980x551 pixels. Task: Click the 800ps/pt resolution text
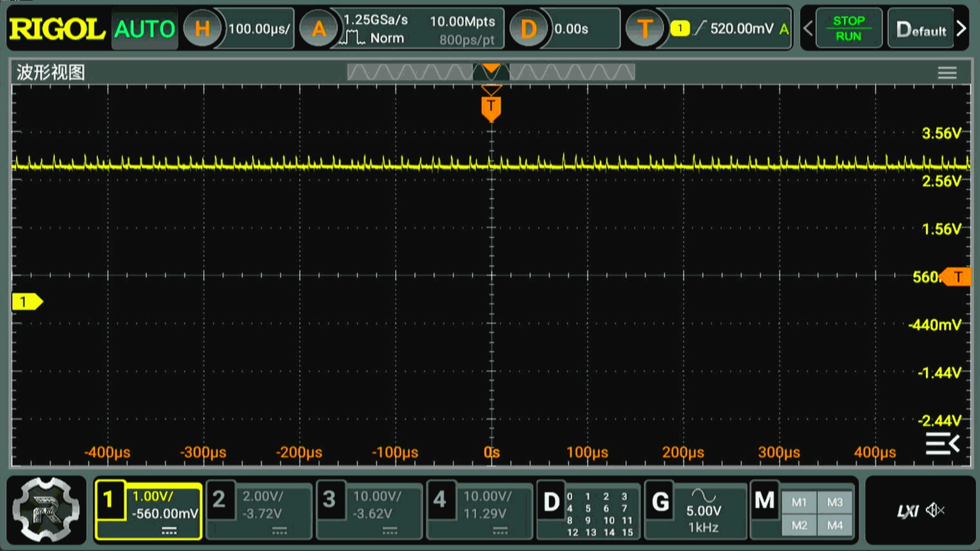click(467, 40)
